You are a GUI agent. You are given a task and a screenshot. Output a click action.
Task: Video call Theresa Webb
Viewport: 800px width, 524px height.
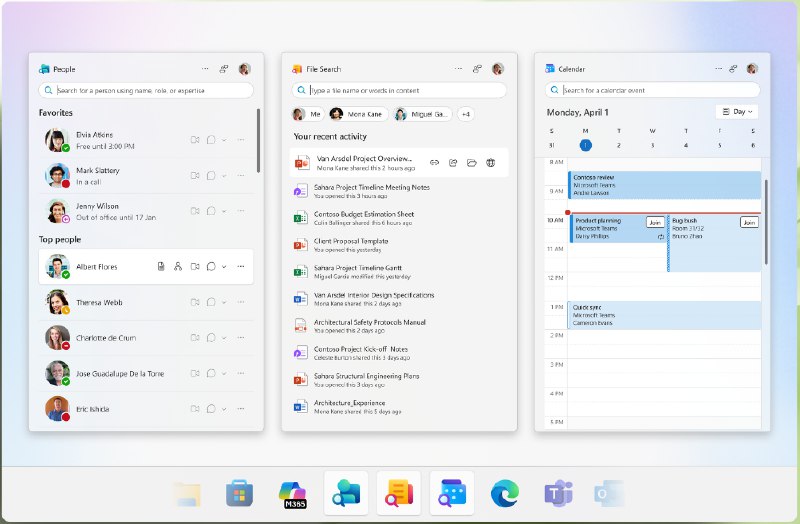pos(195,302)
